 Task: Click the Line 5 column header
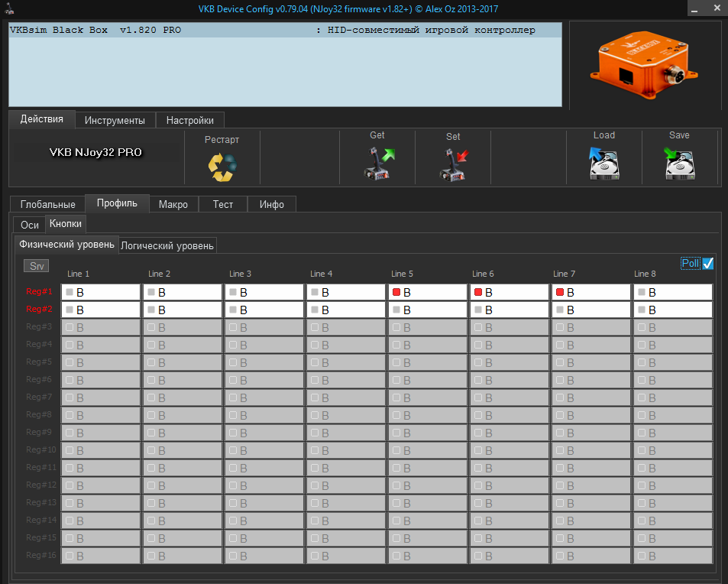click(402, 274)
